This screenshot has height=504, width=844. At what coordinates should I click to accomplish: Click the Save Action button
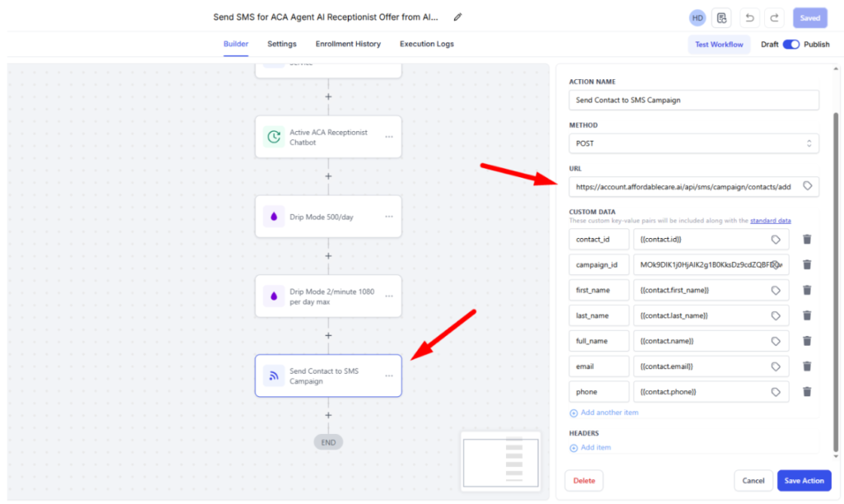(804, 480)
